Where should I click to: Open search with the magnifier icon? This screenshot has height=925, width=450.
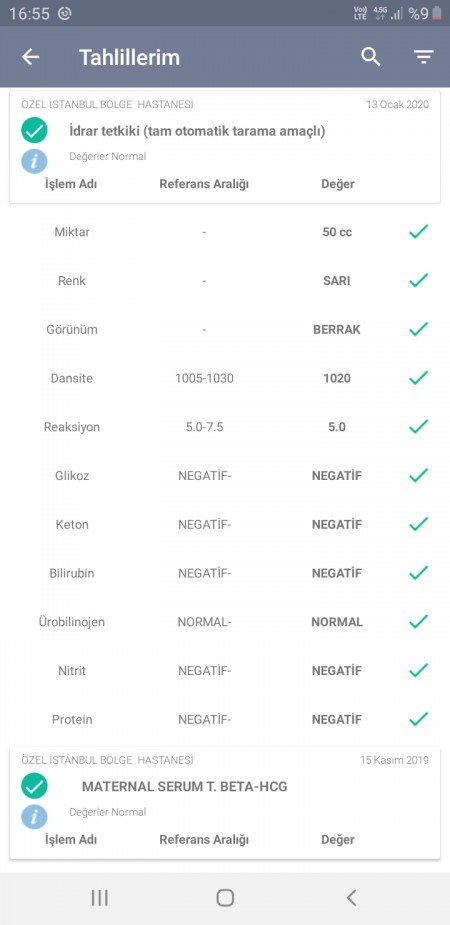370,57
